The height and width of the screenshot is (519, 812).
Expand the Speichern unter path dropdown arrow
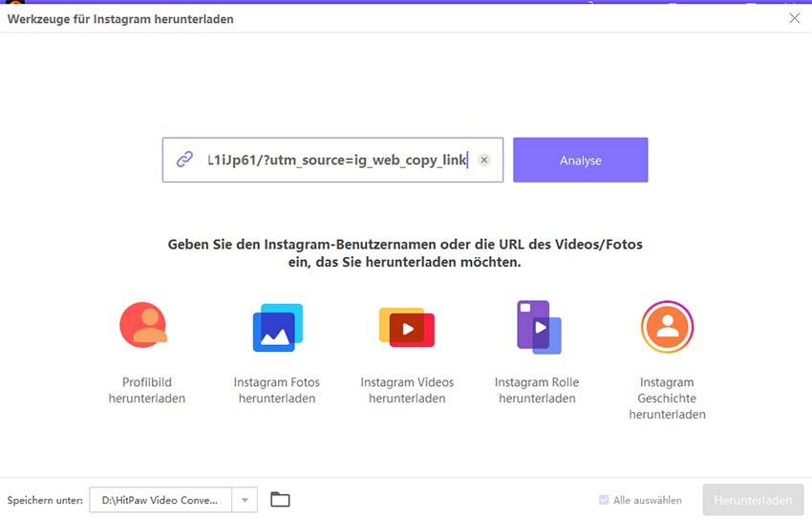tap(245, 500)
